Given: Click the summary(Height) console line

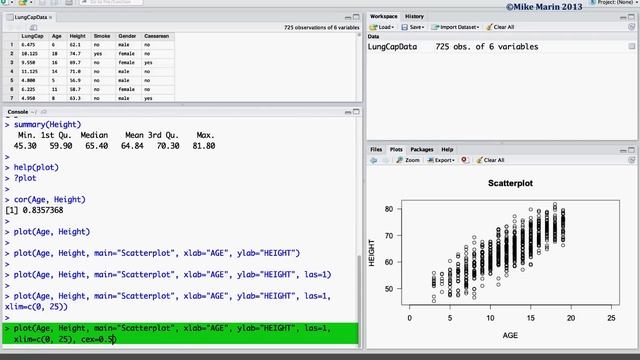Looking at the screenshot, I should pyautogui.click(x=47, y=124).
